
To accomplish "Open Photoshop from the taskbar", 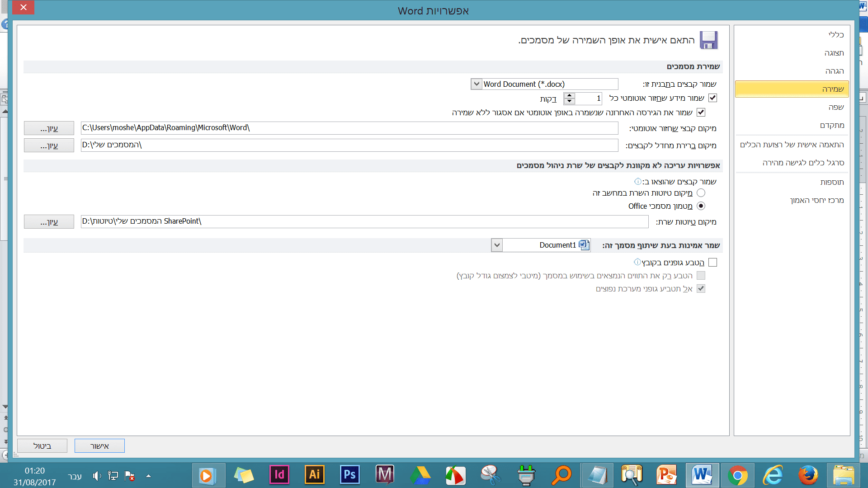I will point(349,475).
